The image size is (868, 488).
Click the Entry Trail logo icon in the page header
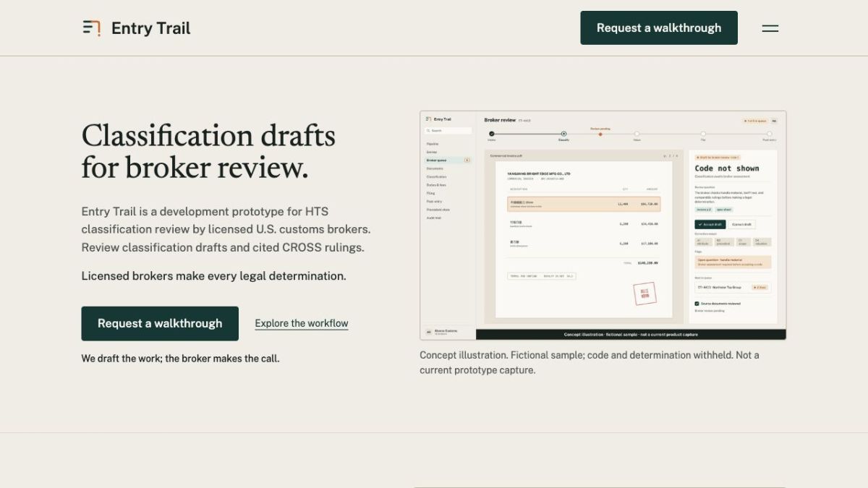(91, 28)
